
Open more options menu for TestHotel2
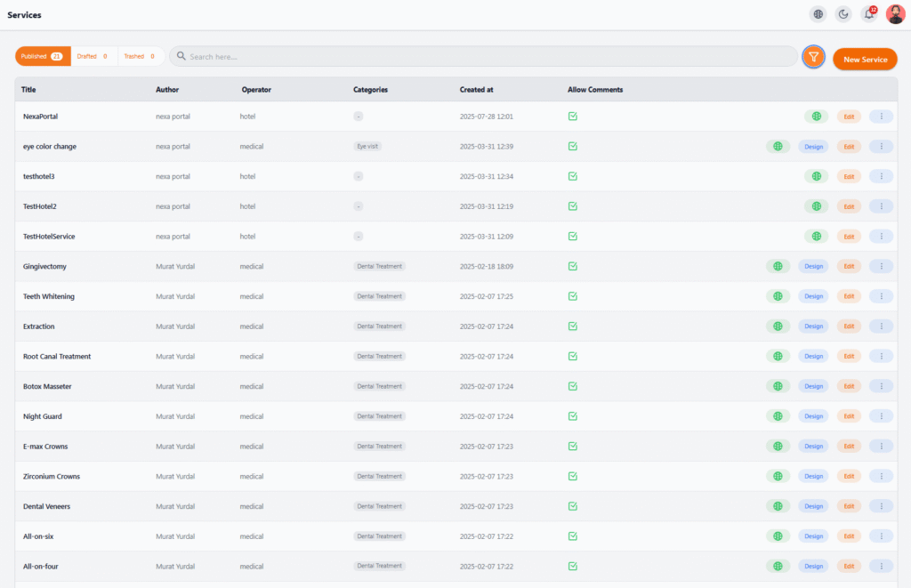click(882, 206)
